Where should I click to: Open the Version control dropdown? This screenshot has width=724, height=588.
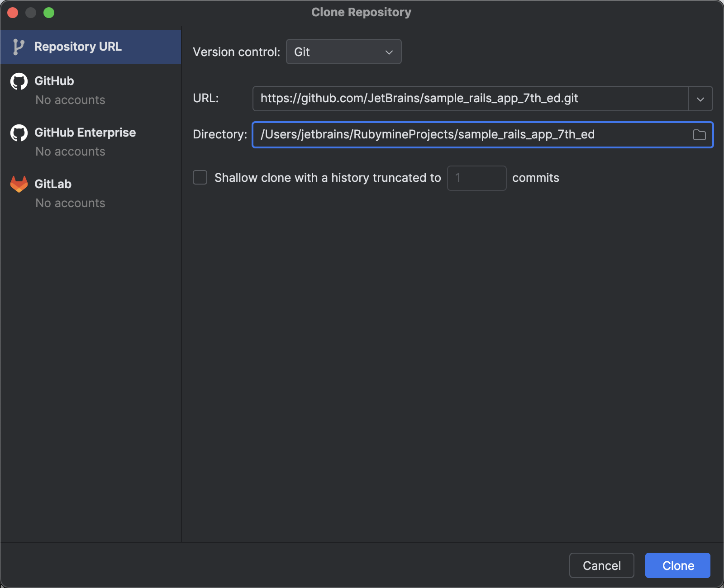343,52
